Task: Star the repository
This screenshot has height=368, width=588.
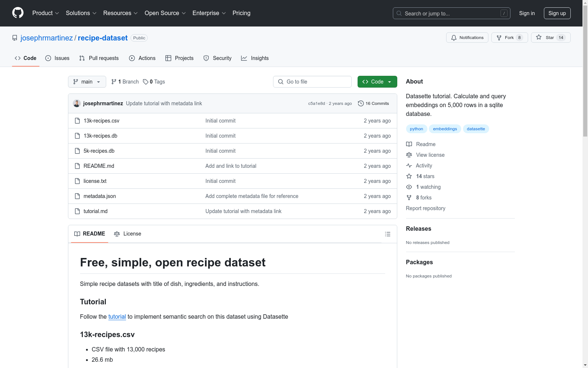Action: (551, 38)
